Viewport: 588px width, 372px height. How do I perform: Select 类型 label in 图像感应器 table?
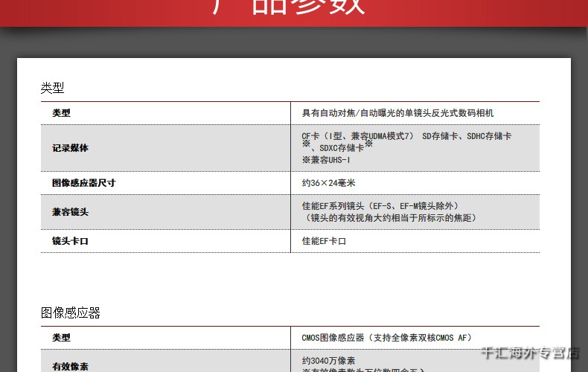click(x=61, y=338)
